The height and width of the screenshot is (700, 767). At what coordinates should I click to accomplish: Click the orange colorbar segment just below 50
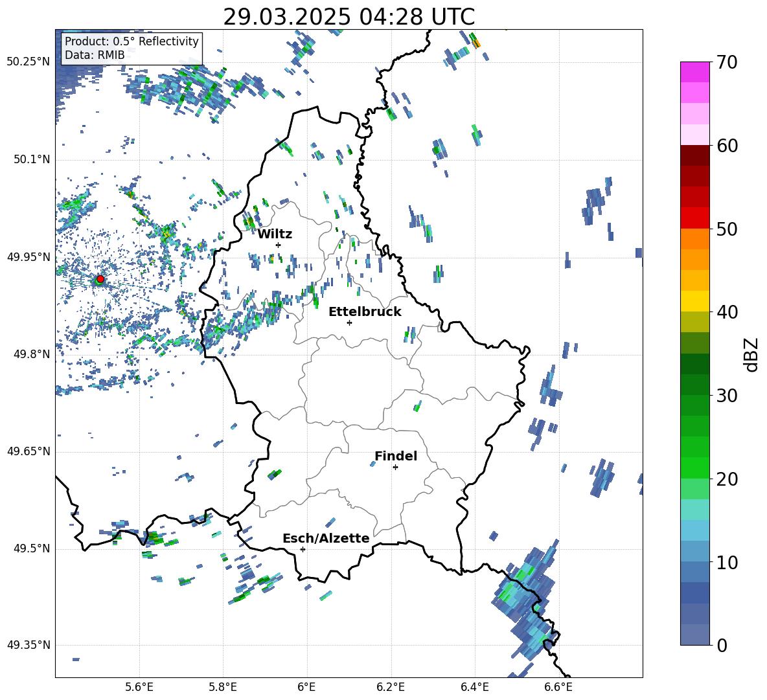point(694,239)
